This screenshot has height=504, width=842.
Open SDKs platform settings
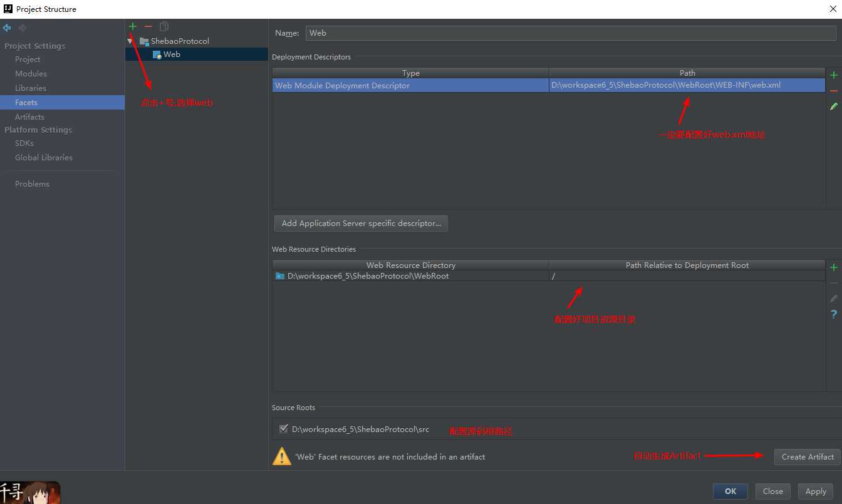[24, 143]
